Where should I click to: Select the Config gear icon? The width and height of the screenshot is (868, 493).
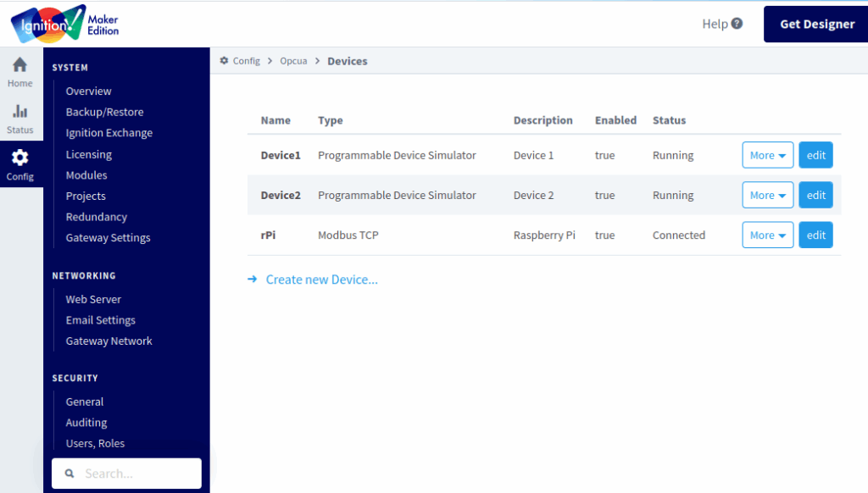tap(20, 158)
